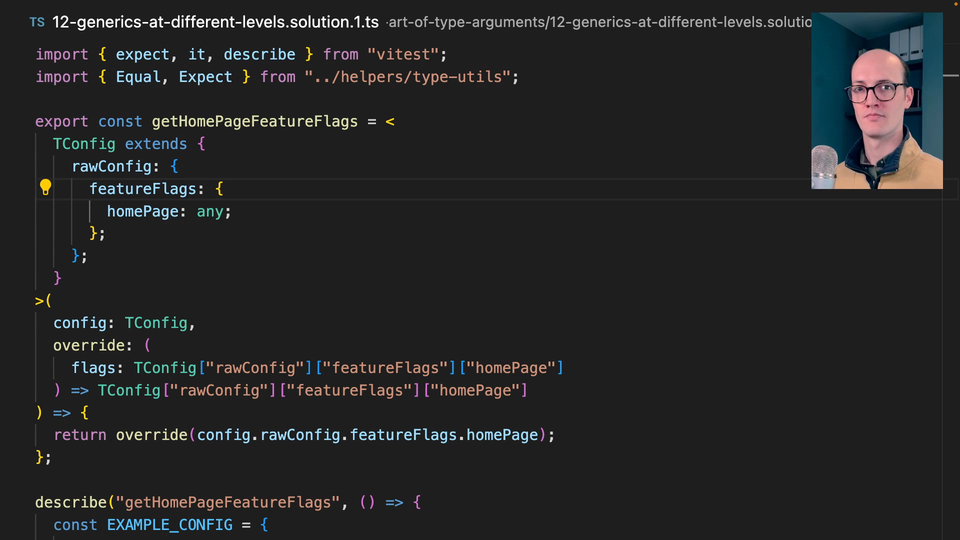Click the 'override' parameter name in the signature
Screen dimensions: 960x540
[x=88, y=345]
